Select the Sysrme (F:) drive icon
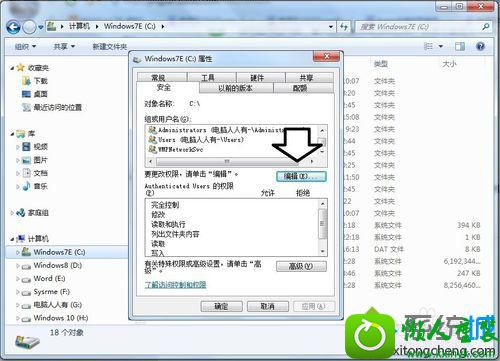 [x=26, y=292]
